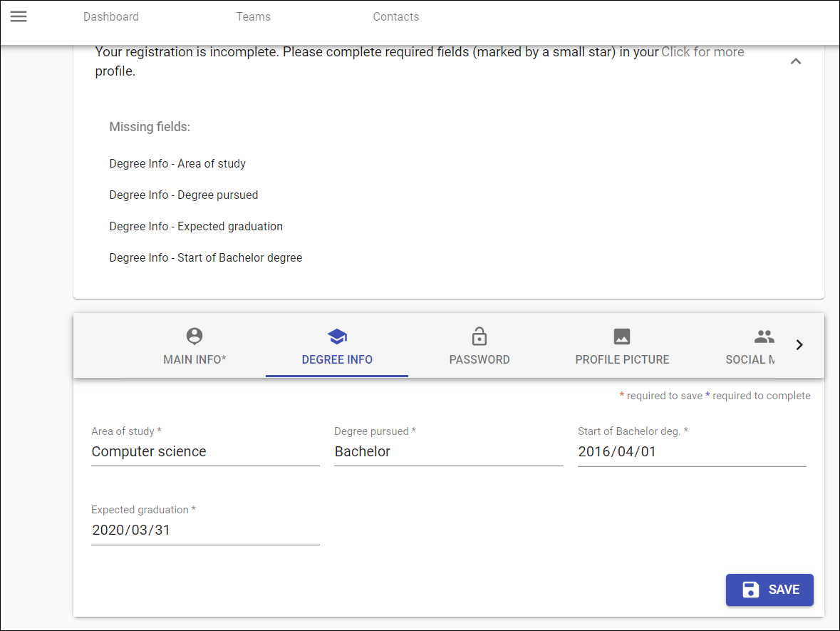Select the DEGREE INFO tab label
Image resolution: width=840 pixels, height=631 pixels.
click(x=337, y=360)
